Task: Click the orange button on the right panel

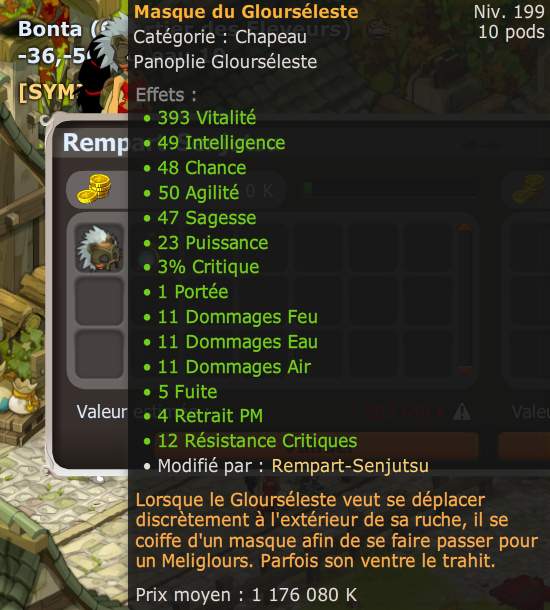Action: pos(524,445)
